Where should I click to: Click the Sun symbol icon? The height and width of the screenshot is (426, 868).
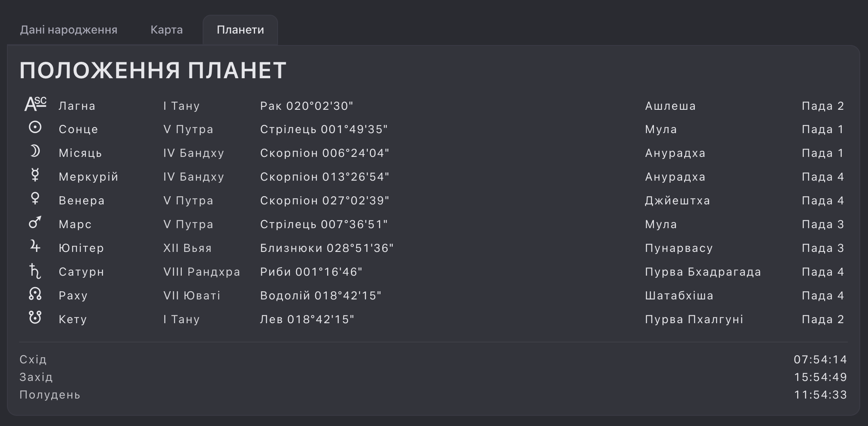point(35,127)
